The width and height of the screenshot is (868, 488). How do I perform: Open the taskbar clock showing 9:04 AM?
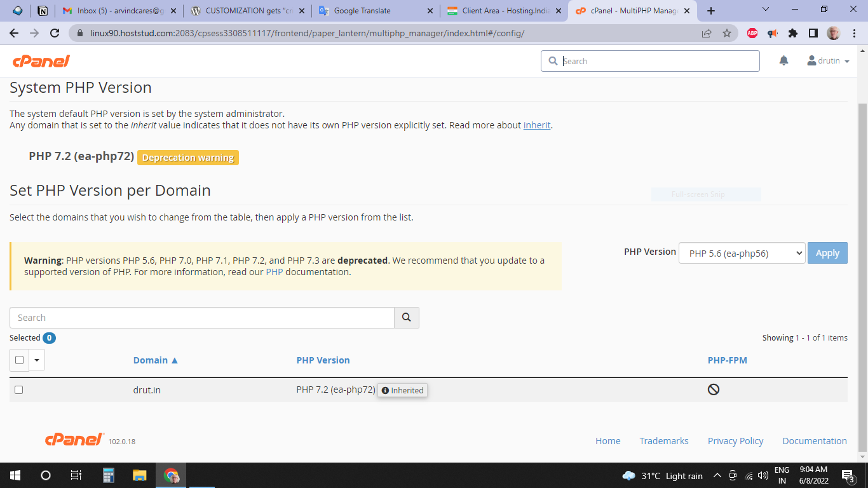pos(813,475)
